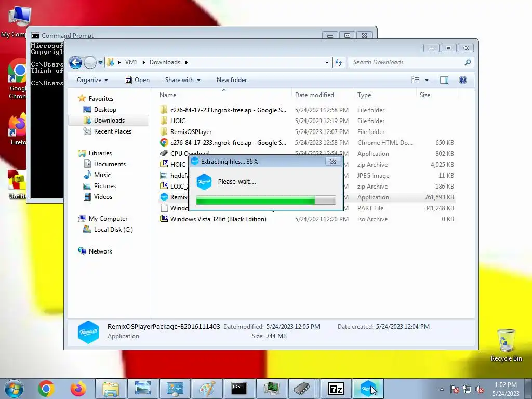532x399 pixels.
Task: Show hidden system tray icons
Action: (x=442, y=389)
